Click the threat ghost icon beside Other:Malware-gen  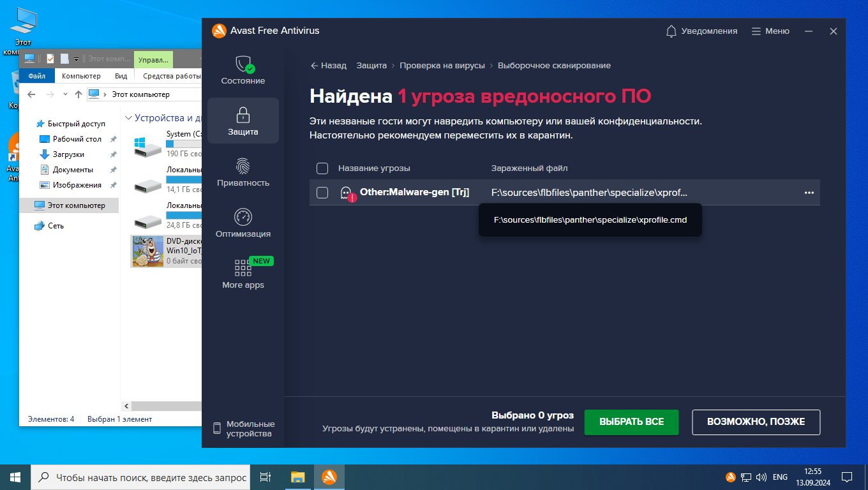point(347,193)
